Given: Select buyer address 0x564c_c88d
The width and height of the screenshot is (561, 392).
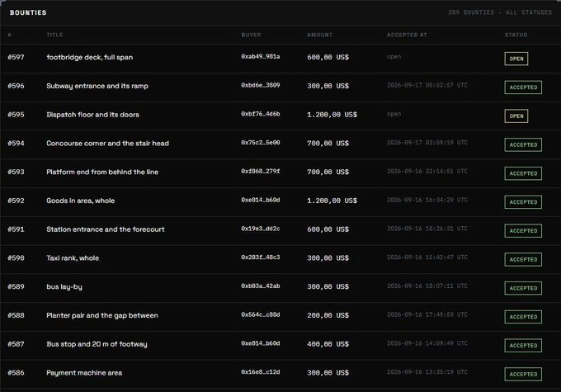Looking at the screenshot, I should (261, 314).
